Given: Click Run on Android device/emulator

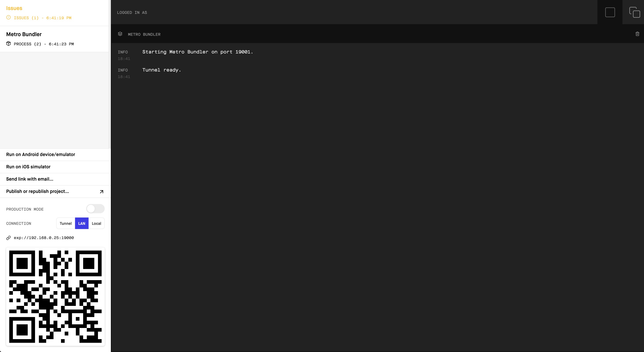Looking at the screenshot, I should tap(40, 154).
